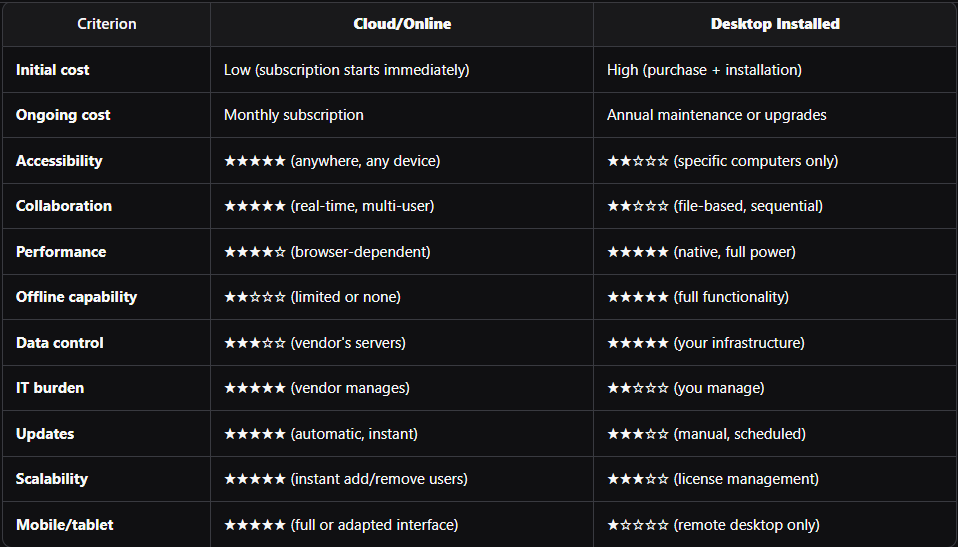This screenshot has height=547, width=958.
Task: Select the Offline capability stars for Cloud/Online
Action: coord(255,297)
